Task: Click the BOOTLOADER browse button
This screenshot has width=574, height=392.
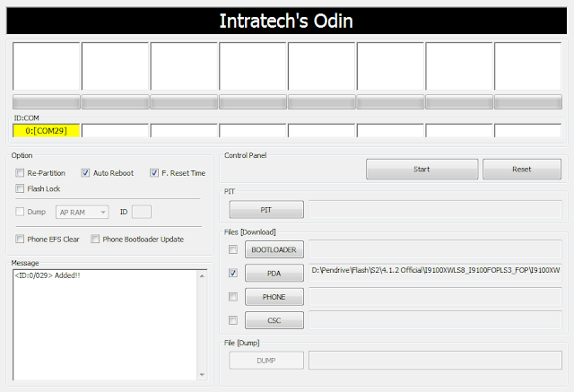Action: (x=274, y=249)
